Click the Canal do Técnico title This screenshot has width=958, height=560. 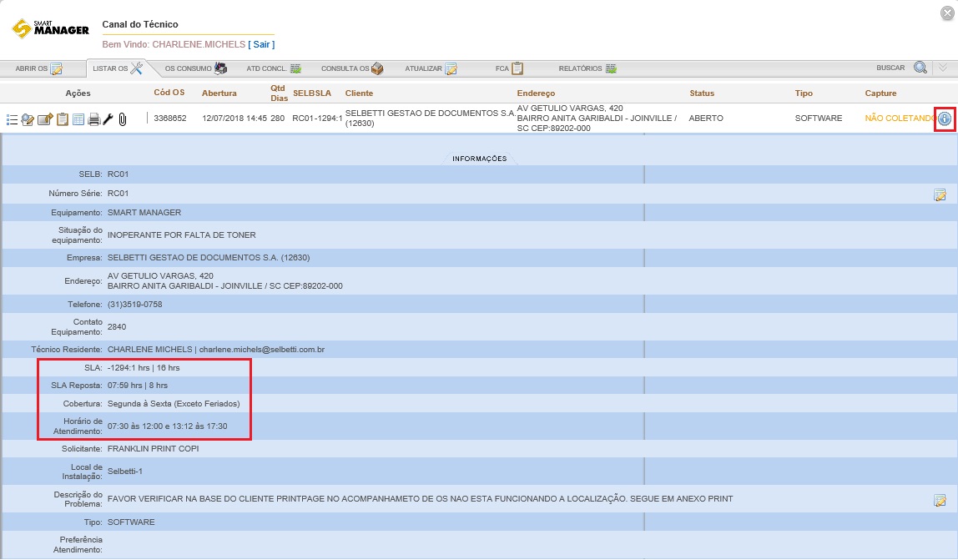[x=140, y=24]
